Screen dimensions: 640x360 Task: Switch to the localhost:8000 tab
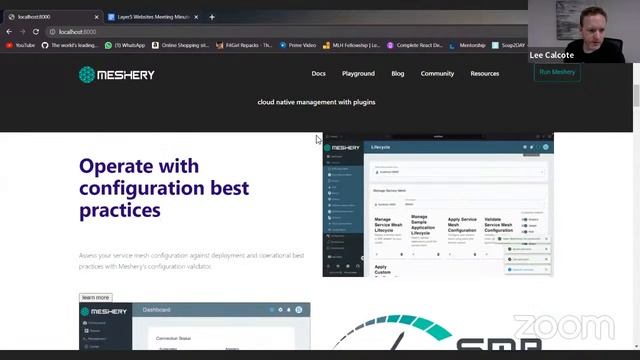coord(51,17)
